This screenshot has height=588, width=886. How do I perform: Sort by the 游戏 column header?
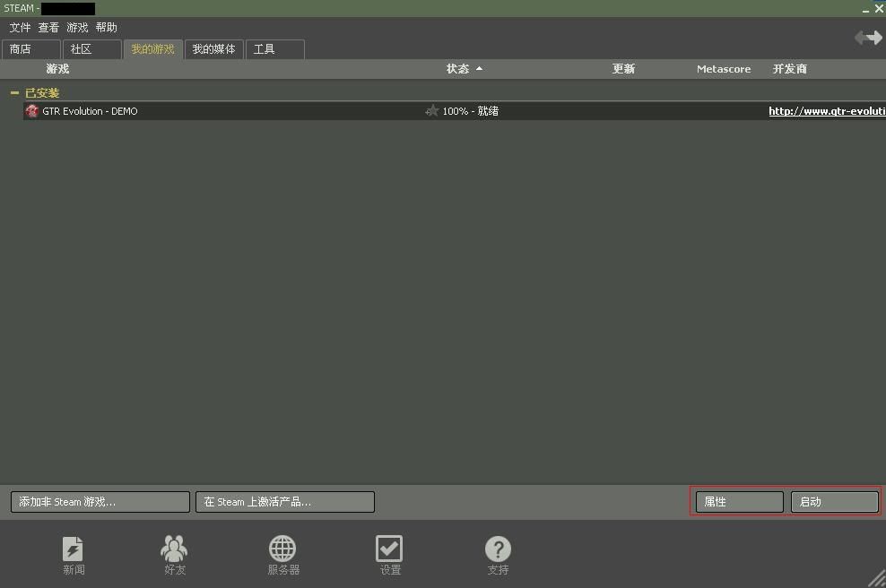[57, 69]
